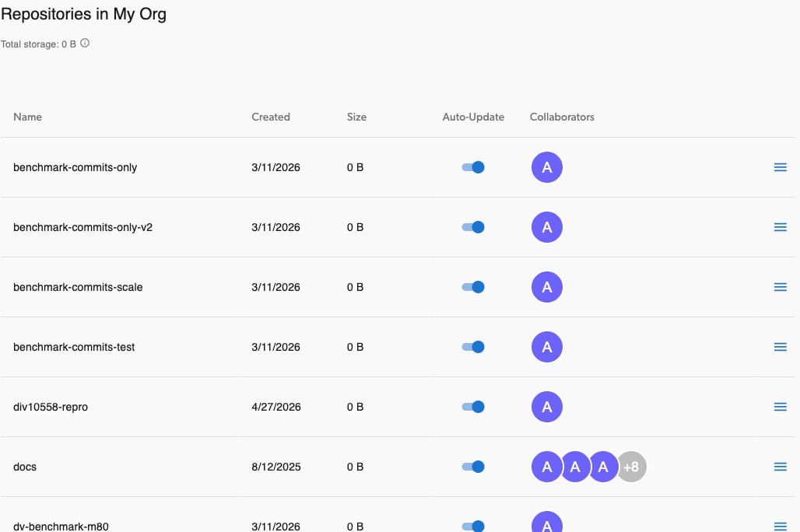Open hamburger menu for benchmark-commits-only row
This screenshot has height=532, width=800.
point(780,167)
